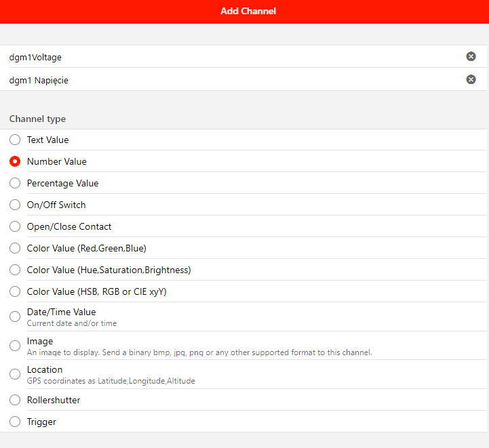Select Color Value (Hue,Saturation,Brightness) option
The image size is (489, 448).
coord(15,270)
